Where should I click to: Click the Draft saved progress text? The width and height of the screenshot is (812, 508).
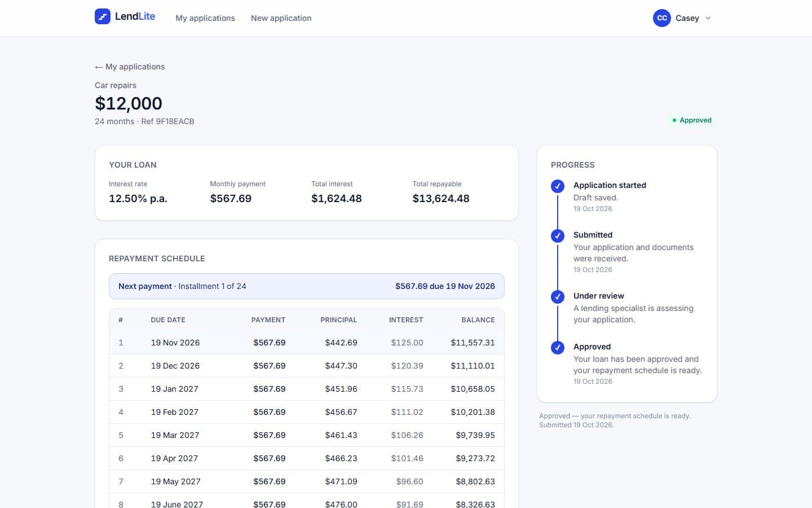(596, 198)
